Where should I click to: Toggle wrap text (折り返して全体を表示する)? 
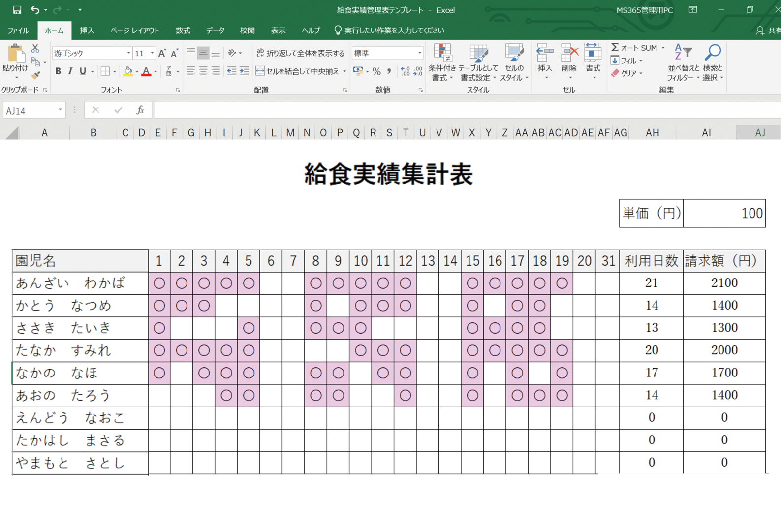click(x=300, y=53)
